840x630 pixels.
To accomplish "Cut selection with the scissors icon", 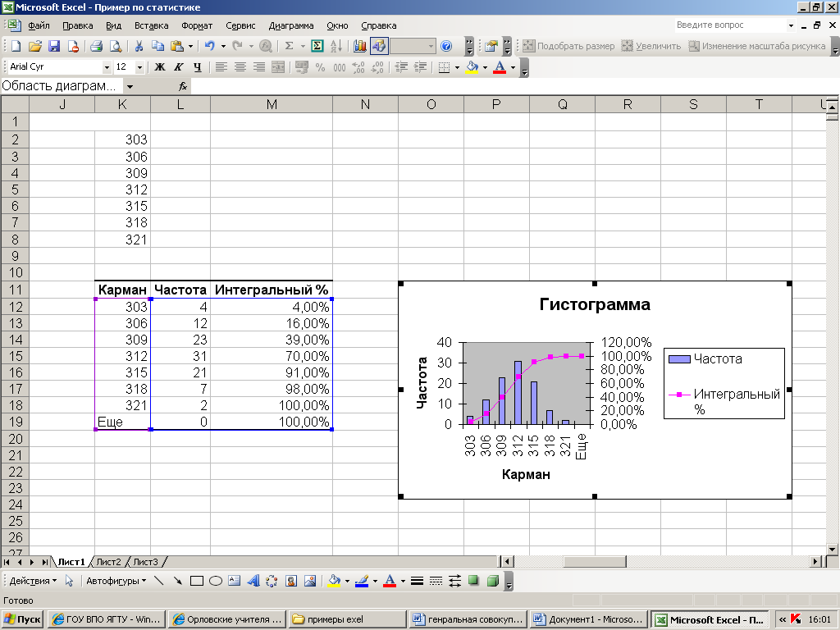I will pos(139,46).
